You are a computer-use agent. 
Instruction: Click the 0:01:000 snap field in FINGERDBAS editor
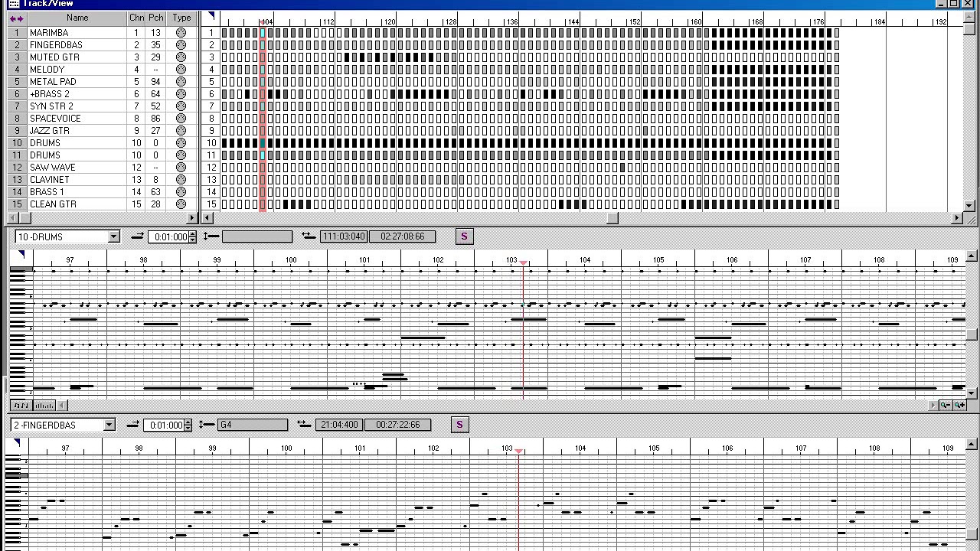[x=165, y=425]
